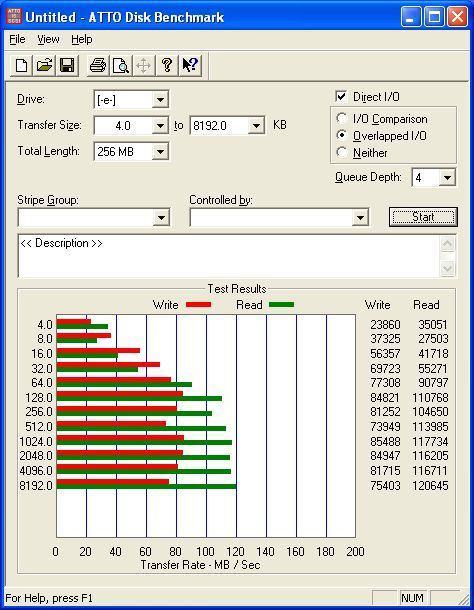Expand the Stripe Group dropdown
474x610 pixels.
pyautogui.click(x=162, y=217)
